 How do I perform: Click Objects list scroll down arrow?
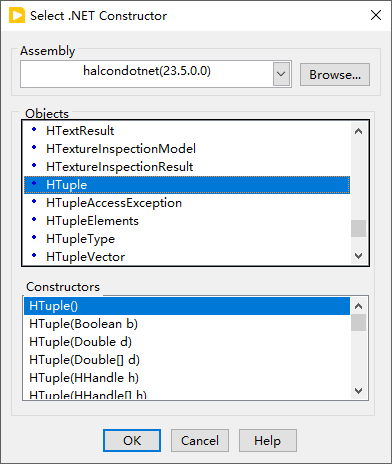[x=358, y=256]
